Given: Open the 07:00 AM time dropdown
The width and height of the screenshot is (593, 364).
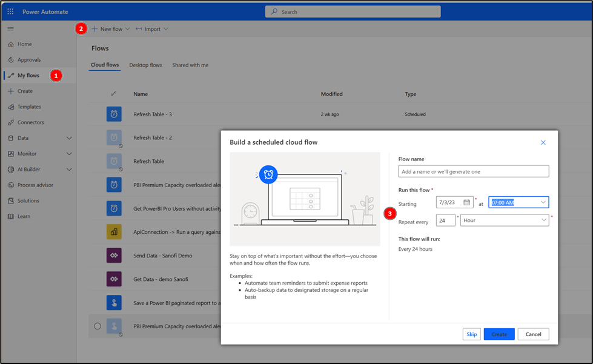Looking at the screenshot, I should (518, 202).
